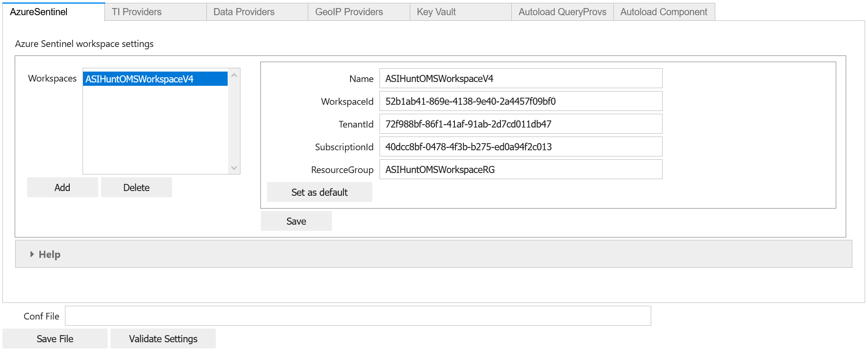This screenshot has width=868, height=356.
Task: Click the Conf File label
Action: coord(41,316)
